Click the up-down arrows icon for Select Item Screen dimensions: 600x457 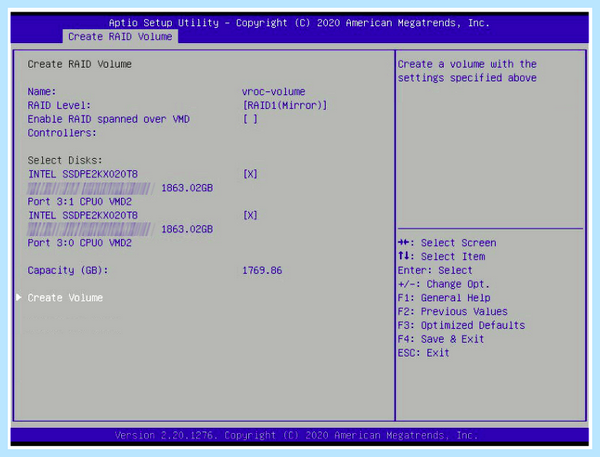pyautogui.click(x=405, y=256)
